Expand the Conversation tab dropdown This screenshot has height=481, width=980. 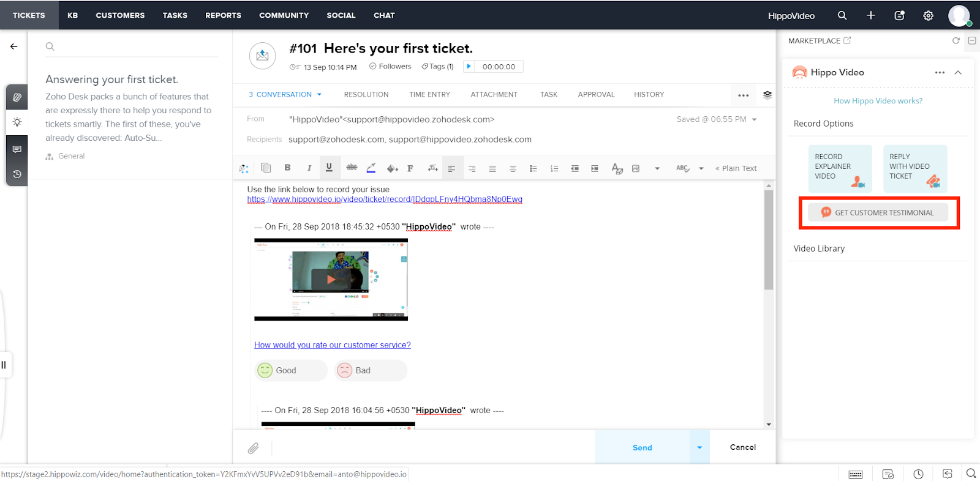pyautogui.click(x=319, y=95)
